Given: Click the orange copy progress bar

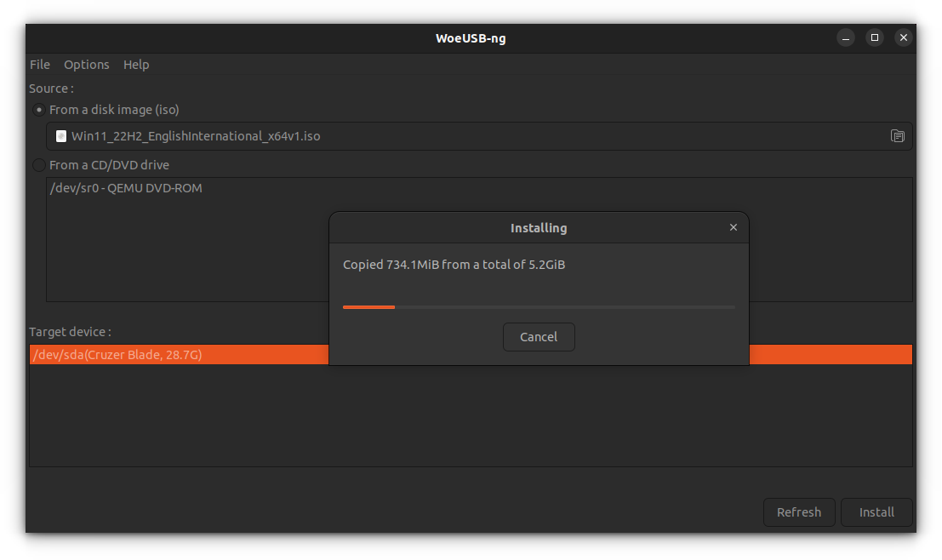Looking at the screenshot, I should click(x=539, y=307).
